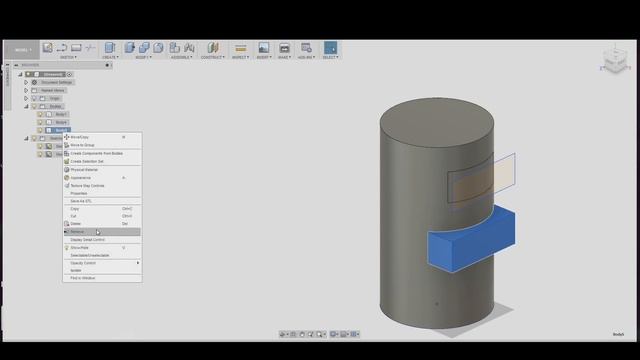Choose Appearance in the context menu
Image resolution: width=640 pixels, height=360 pixels.
pyautogui.click(x=102, y=178)
